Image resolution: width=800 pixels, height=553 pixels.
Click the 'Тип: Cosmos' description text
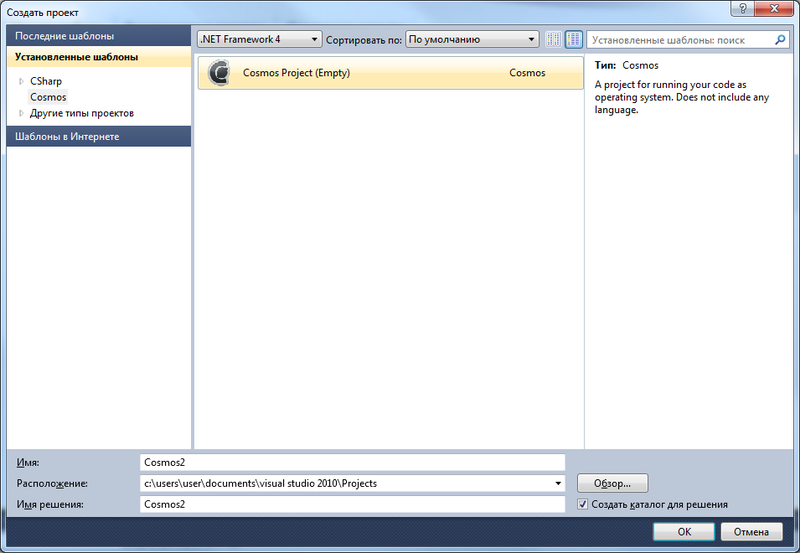[626, 65]
